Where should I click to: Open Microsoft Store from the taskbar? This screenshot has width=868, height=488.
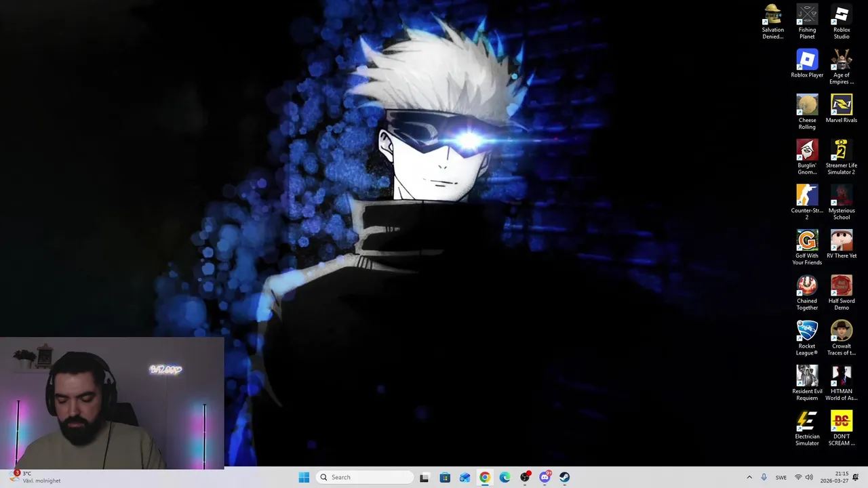[445, 477]
